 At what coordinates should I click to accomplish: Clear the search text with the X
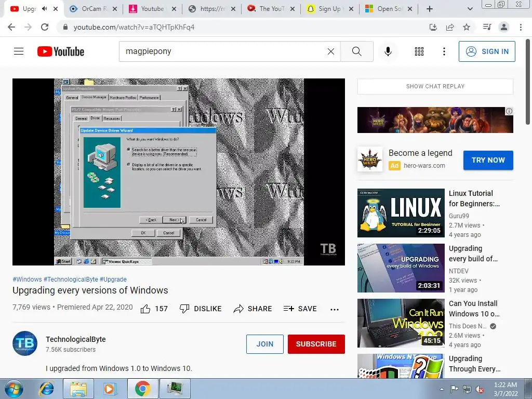coord(331,51)
